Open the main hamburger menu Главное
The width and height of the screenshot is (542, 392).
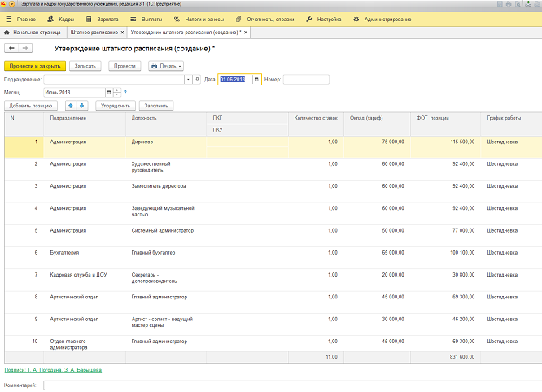tap(20, 20)
